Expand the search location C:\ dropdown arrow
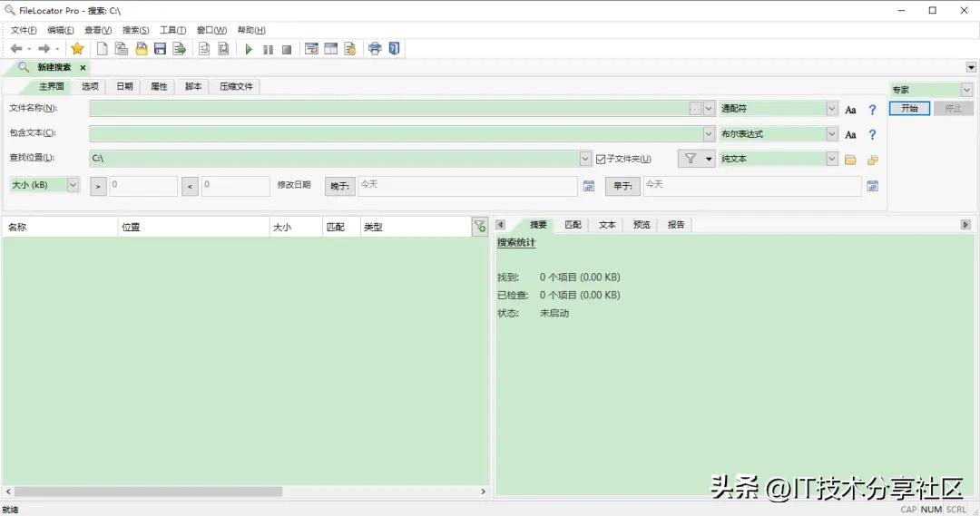Image resolution: width=980 pixels, height=516 pixels. (x=585, y=159)
